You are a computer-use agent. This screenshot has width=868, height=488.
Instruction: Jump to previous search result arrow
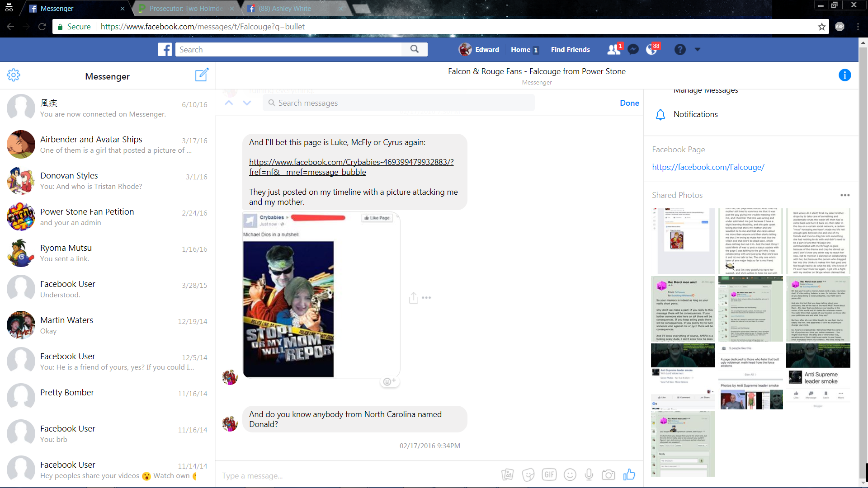point(229,103)
